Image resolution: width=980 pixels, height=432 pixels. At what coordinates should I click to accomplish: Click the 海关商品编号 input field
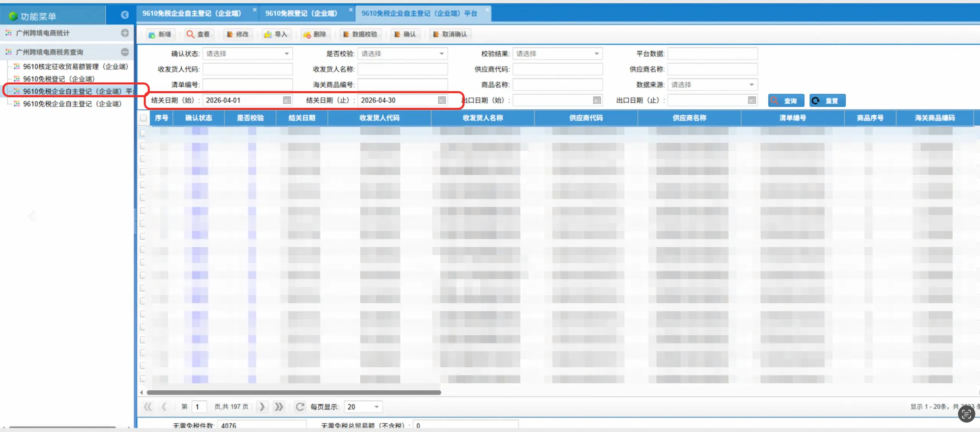click(403, 85)
